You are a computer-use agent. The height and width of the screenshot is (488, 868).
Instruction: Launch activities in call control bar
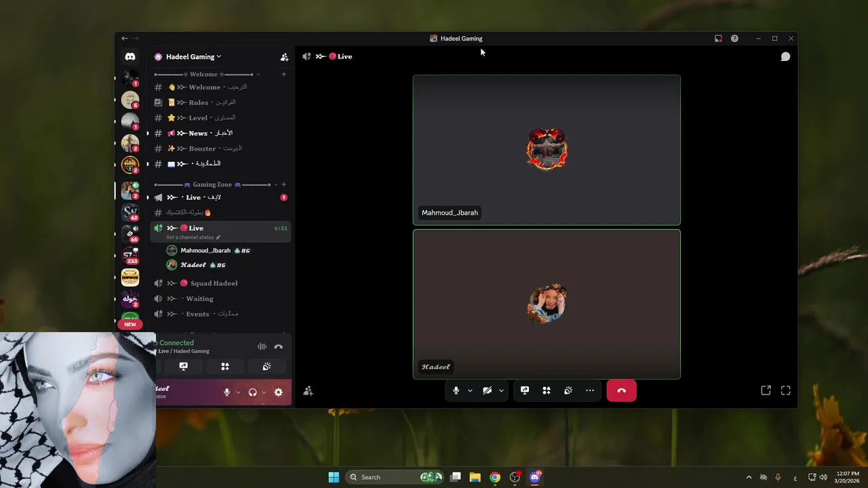pos(547,390)
